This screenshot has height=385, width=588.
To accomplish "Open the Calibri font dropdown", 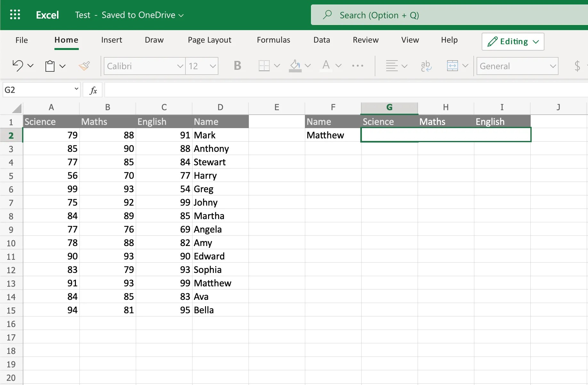I will [x=144, y=66].
